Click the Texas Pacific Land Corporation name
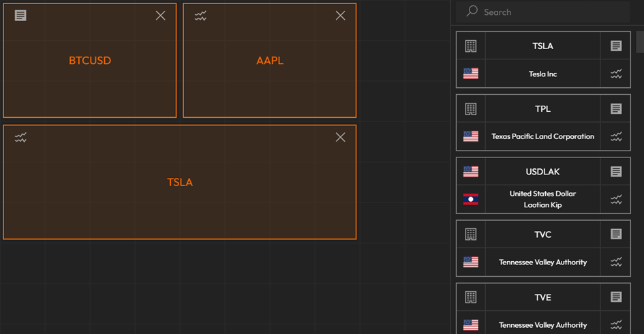The image size is (644, 334). tap(542, 136)
